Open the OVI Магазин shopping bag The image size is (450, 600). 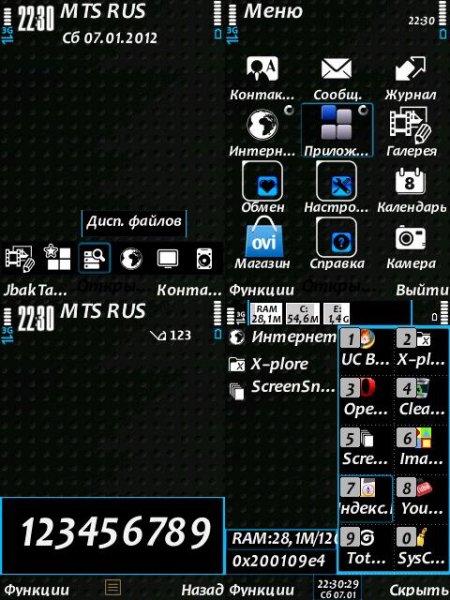(x=264, y=237)
